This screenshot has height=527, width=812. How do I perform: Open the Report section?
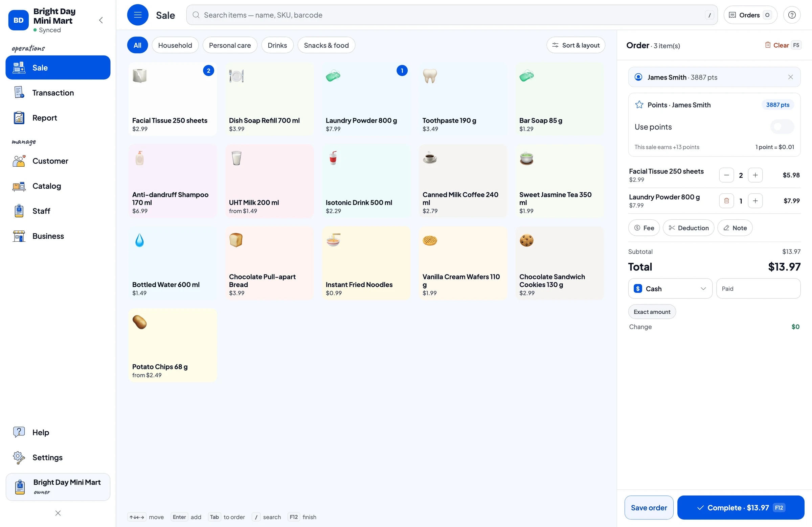(x=58, y=118)
